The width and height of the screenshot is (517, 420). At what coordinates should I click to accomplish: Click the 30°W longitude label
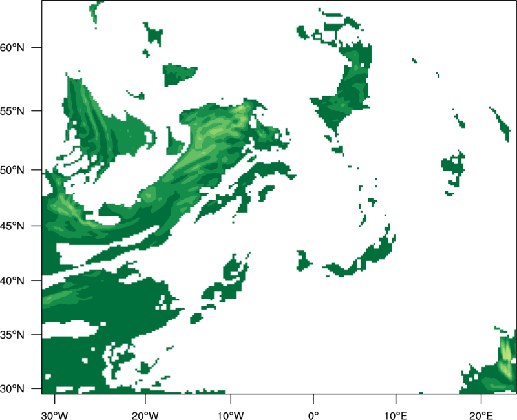pyautogui.click(x=55, y=415)
